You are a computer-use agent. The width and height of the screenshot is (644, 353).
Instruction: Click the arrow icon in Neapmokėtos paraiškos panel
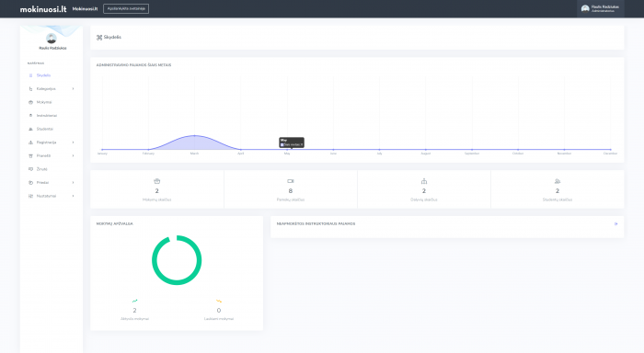point(615,223)
